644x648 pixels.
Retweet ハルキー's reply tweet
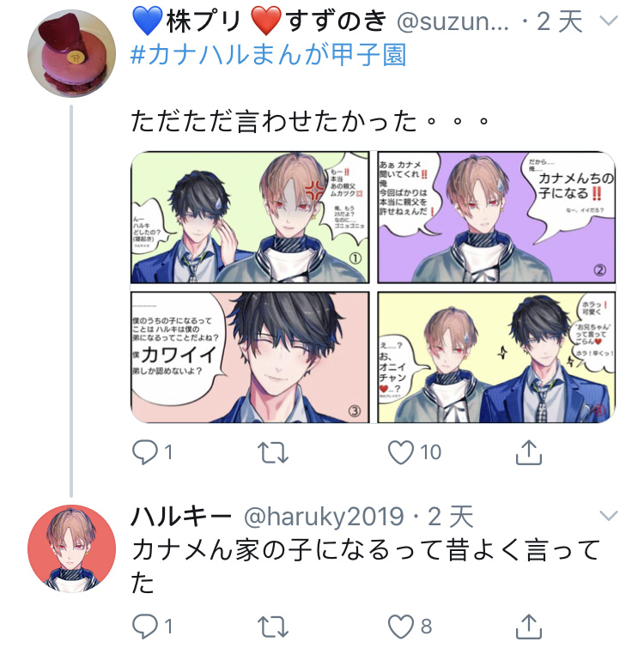(273, 626)
